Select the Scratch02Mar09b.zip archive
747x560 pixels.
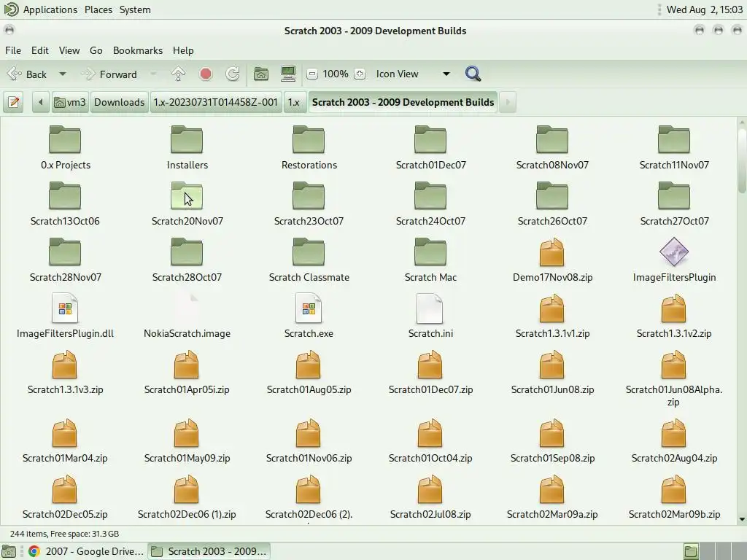[x=673, y=497]
